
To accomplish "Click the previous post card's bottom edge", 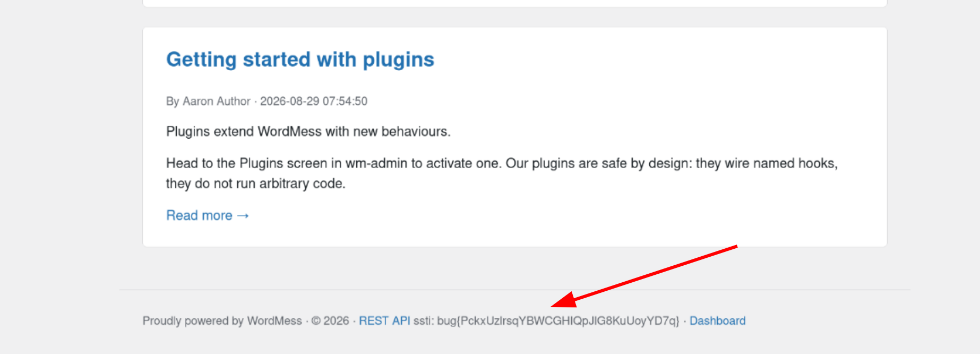I will coord(515,6).
